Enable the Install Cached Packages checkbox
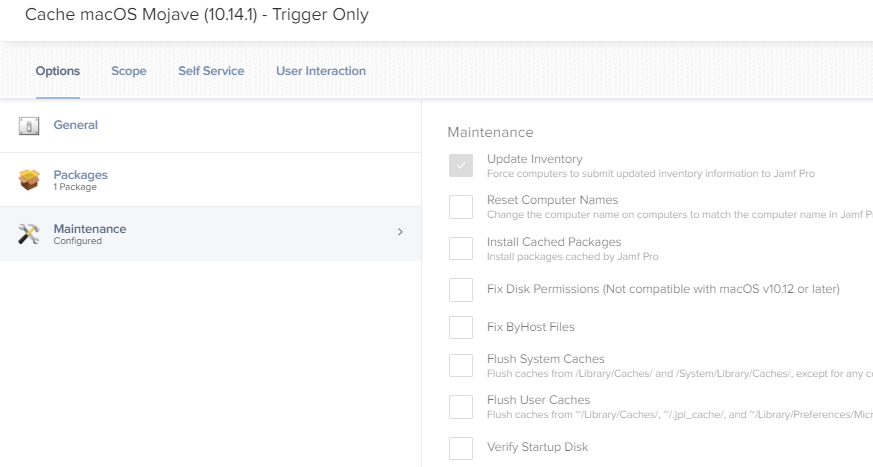The width and height of the screenshot is (873, 467). pos(461,248)
